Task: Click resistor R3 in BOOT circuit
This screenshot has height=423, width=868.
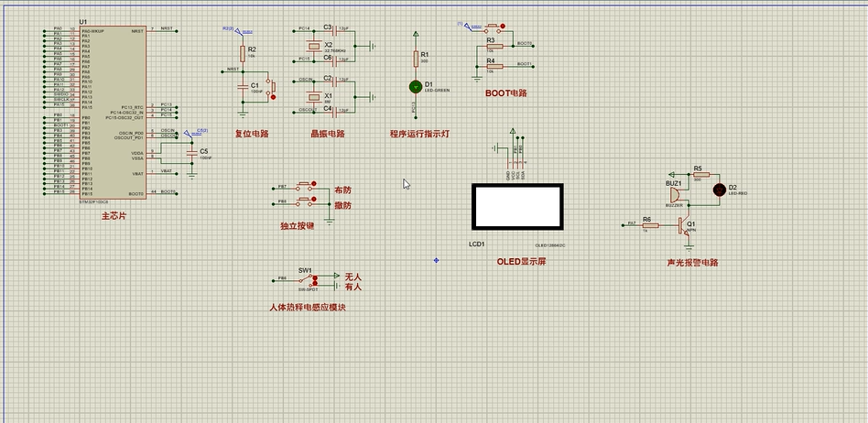Action: pos(495,45)
